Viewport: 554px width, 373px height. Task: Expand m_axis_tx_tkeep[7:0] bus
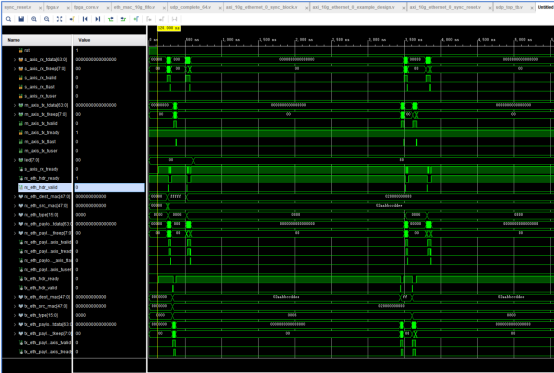15,114
